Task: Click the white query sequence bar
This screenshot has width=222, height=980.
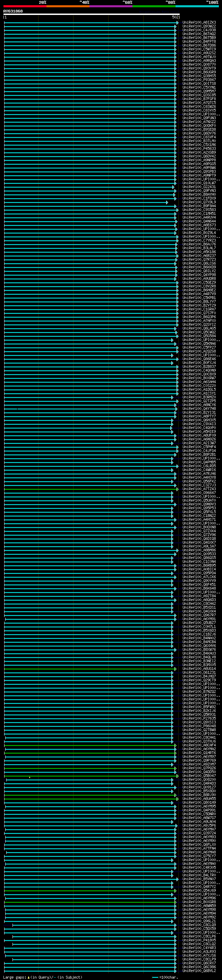Action: [x=92, y=14]
